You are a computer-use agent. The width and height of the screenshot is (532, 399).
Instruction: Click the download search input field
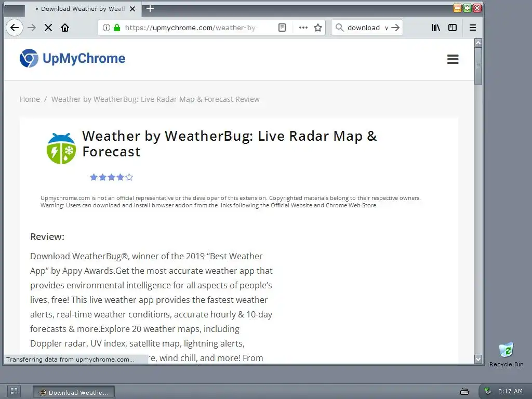click(367, 28)
